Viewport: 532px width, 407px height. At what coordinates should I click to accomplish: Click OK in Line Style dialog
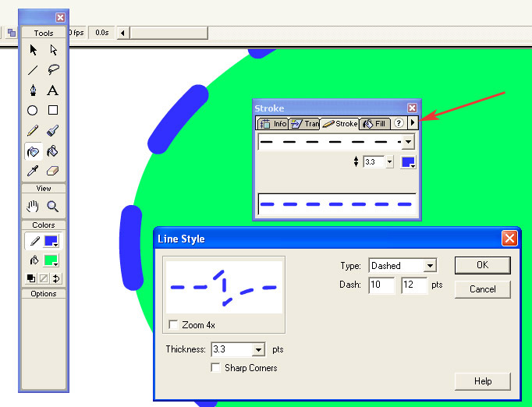tap(482, 265)
